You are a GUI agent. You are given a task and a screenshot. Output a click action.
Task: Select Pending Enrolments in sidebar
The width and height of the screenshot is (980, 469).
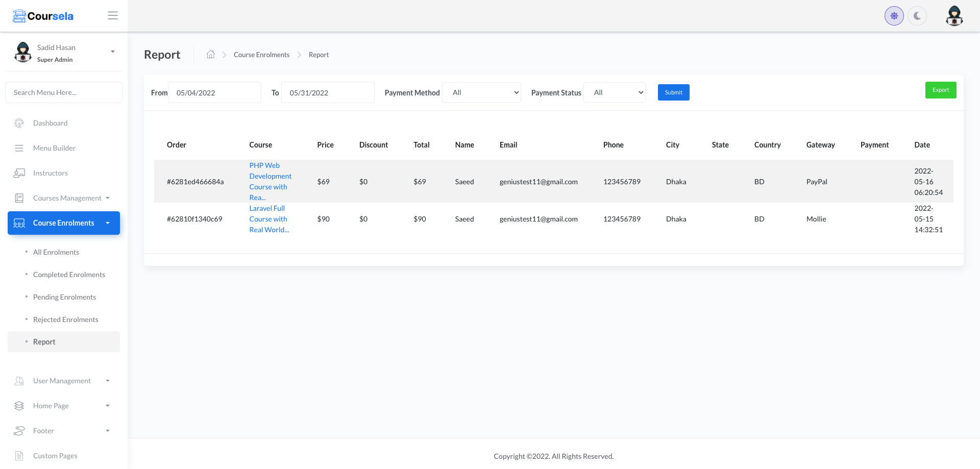click(64, 297)
